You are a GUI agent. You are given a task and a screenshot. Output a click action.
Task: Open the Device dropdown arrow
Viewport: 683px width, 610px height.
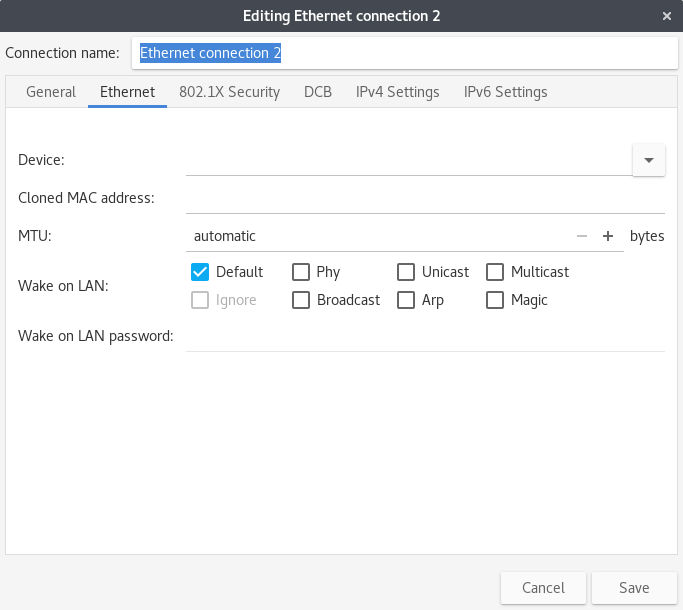[649, 160]
